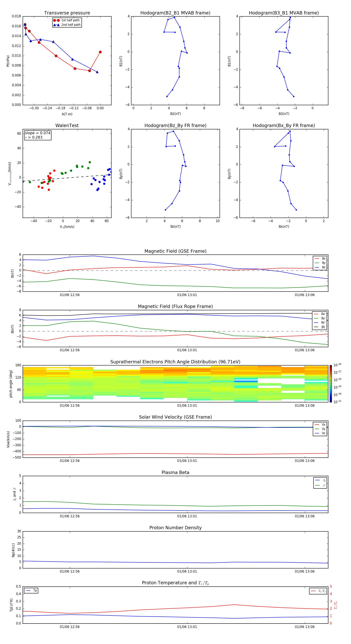Image resolution: width=351 pixels, height=644 pixels.
Task: Click the By' legend entry in Flux Rope panel
Action: [320, 318]
